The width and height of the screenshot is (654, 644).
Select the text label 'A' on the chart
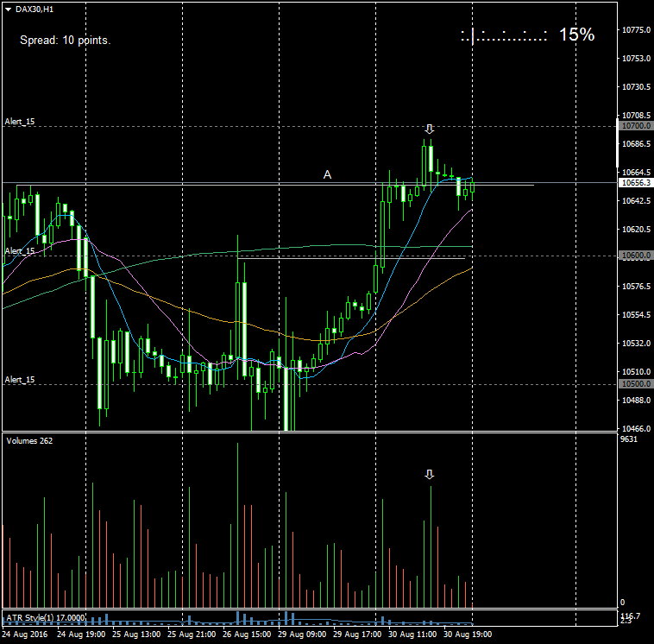327,174
